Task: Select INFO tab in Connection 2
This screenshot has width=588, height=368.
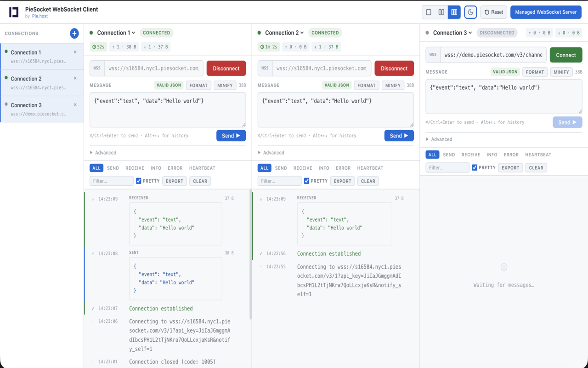Action: coord(324,168)
